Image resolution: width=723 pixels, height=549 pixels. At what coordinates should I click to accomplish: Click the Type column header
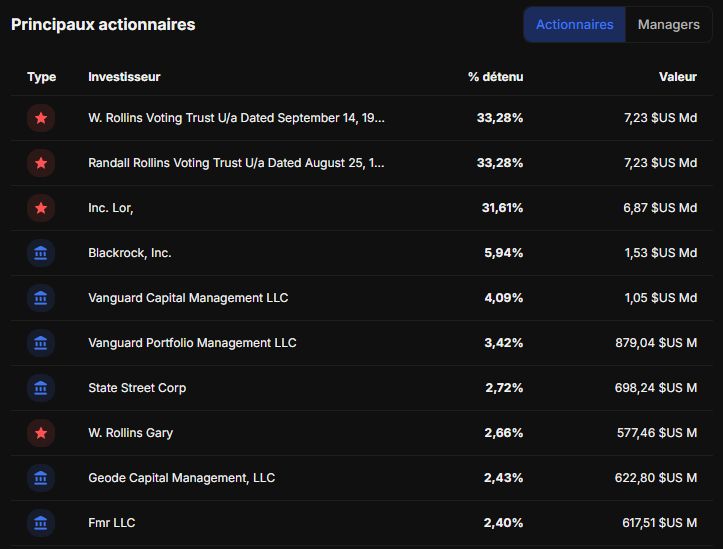(41, 77)
